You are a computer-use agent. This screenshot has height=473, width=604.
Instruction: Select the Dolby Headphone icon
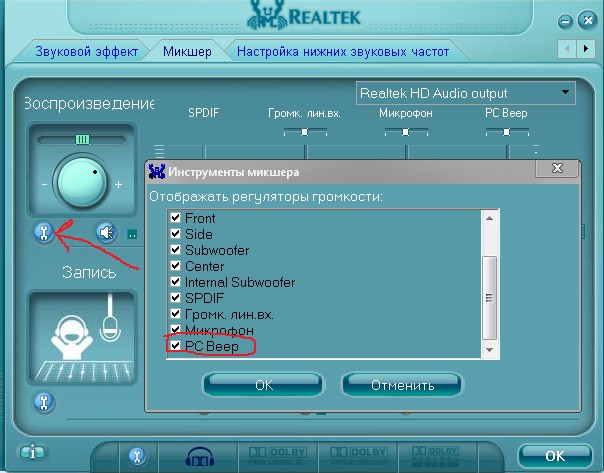coord(200,457)
